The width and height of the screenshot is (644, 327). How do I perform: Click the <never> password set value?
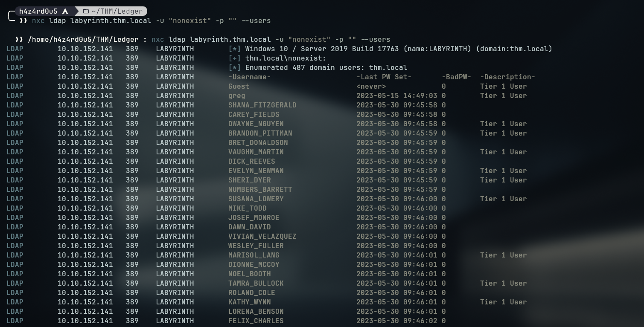(371, 86)
